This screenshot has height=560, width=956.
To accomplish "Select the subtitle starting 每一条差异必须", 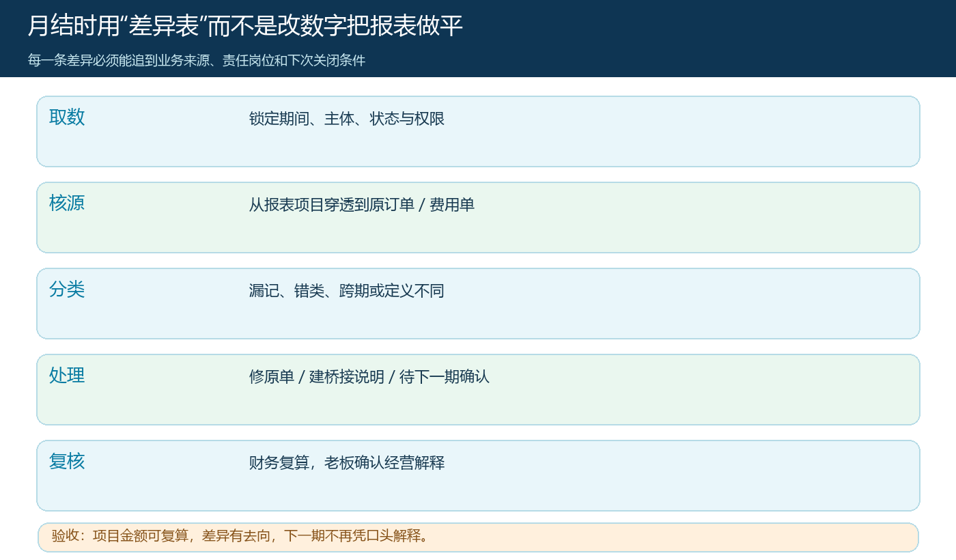I will pyautogui.click(x=197, y=60).
